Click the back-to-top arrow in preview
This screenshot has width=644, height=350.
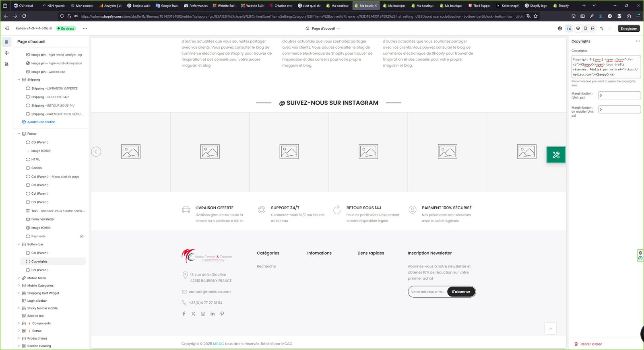tap(550, 329)
